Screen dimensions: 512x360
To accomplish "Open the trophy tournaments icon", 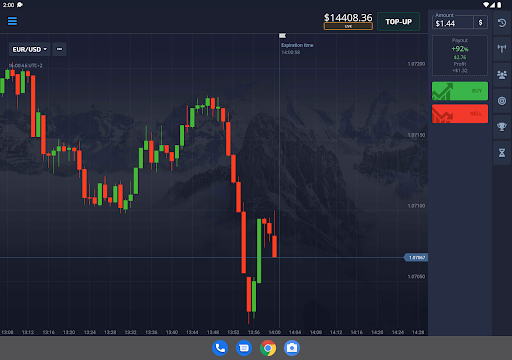I will pos(502,127).
